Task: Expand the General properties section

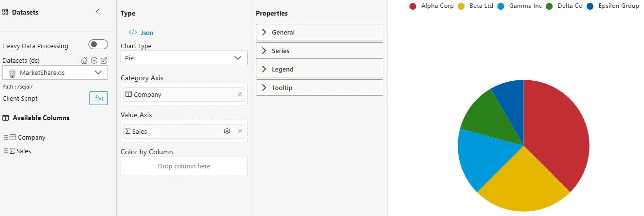Action: 319,32
